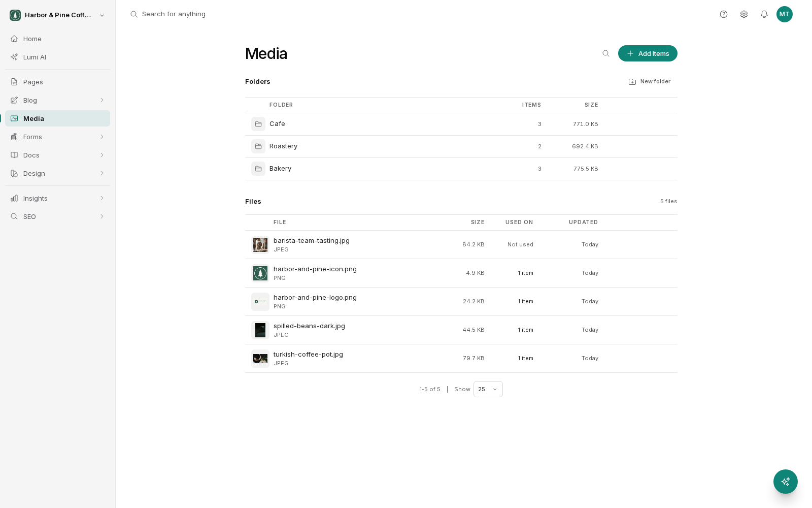Click the Home icon in the sidebar
The width and height of the screenshot is (812, 508).
point(14,39)
